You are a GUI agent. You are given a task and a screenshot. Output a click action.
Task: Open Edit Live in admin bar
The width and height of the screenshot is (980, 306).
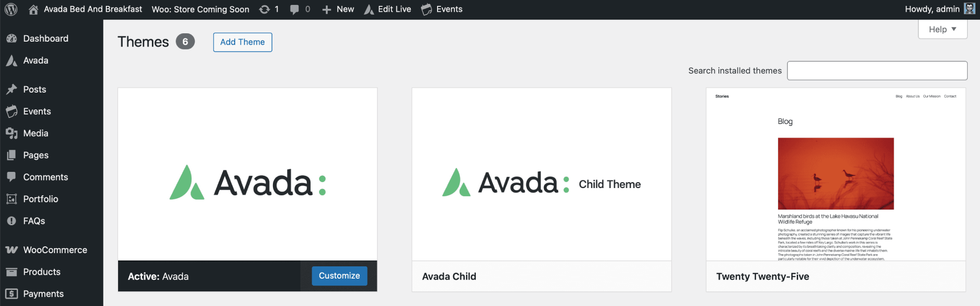(388, 9)
